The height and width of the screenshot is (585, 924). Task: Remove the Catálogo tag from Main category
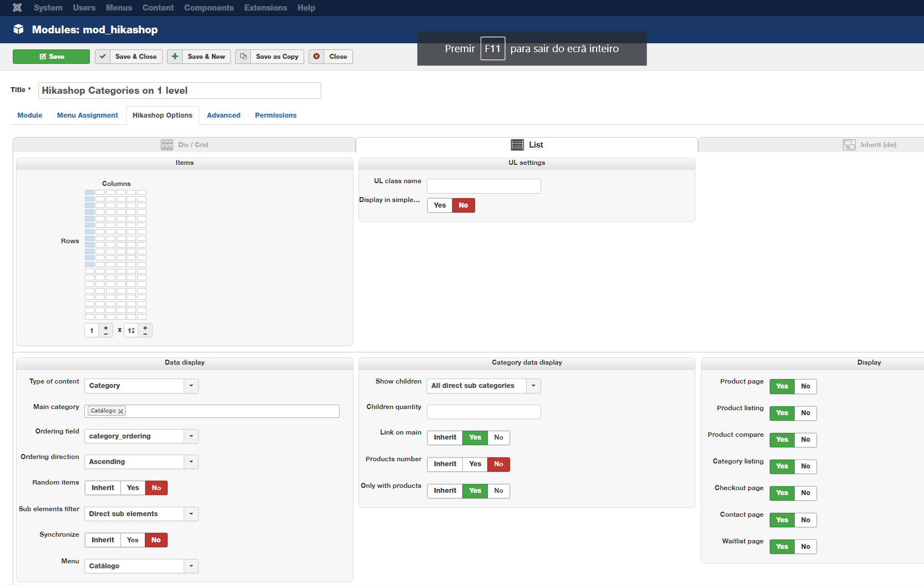(x=120, y=411)
